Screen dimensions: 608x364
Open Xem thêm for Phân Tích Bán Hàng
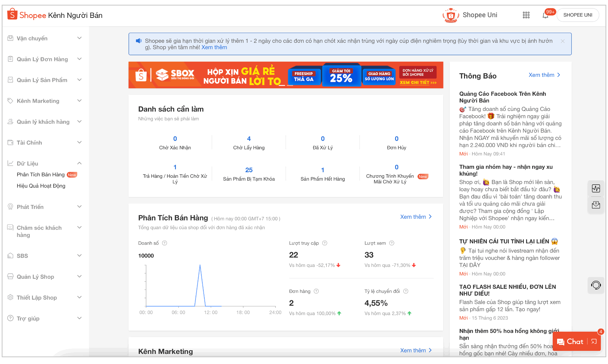pos(416,217)
